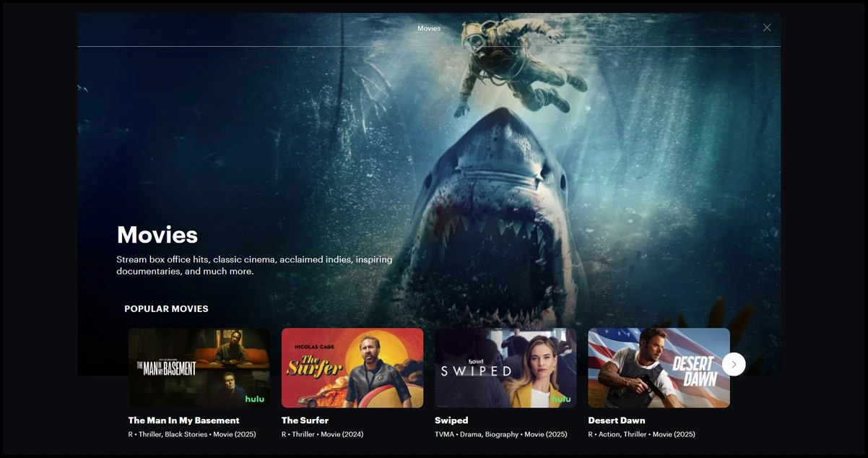Click the hulu logo on the Swiped thumbnail
868x458 pixels.
click(x=561, y=399)
